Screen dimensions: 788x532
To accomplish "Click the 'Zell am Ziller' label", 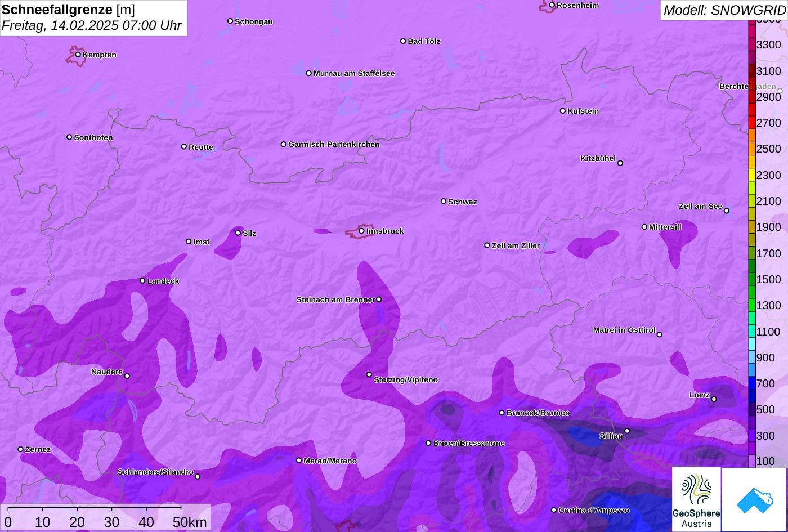I will (x=516, y=245).
